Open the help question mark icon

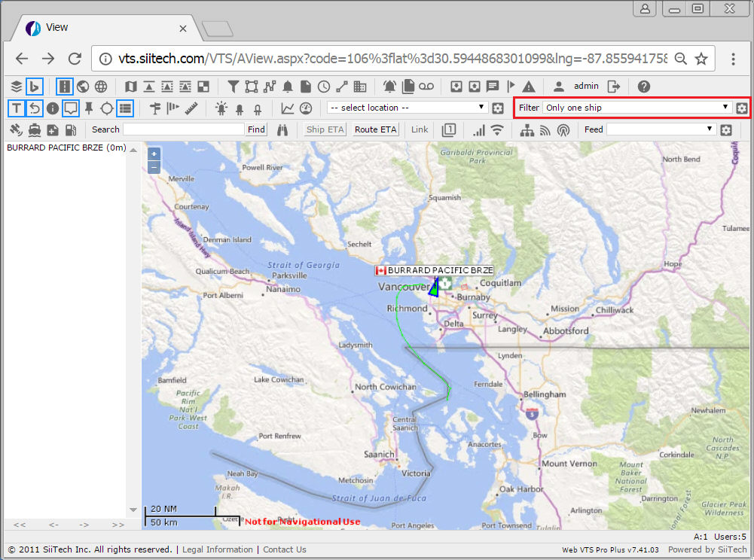[643, 87]
